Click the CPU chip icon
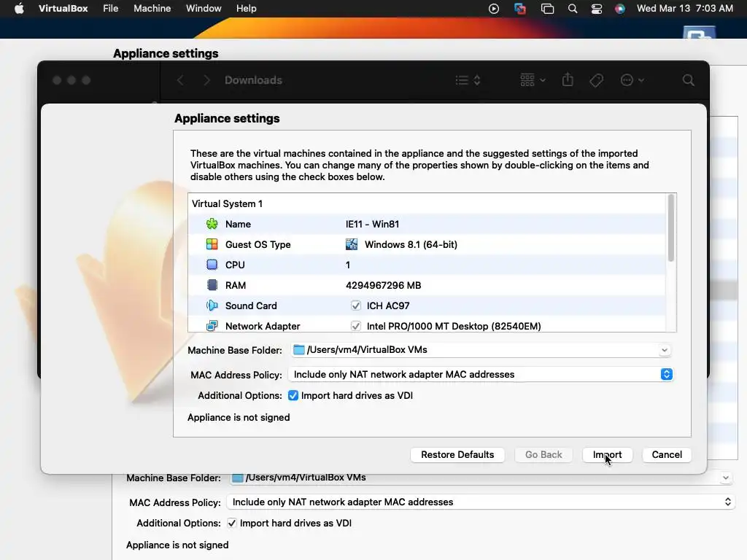The width and height of the screenshot is (747, 560). point(212,265)
